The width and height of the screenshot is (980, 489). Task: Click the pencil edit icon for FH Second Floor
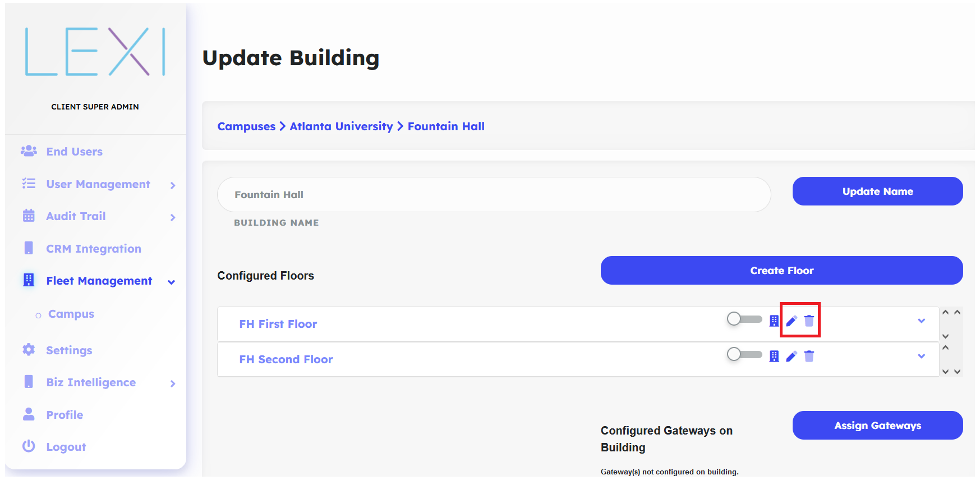click(792, 357)
